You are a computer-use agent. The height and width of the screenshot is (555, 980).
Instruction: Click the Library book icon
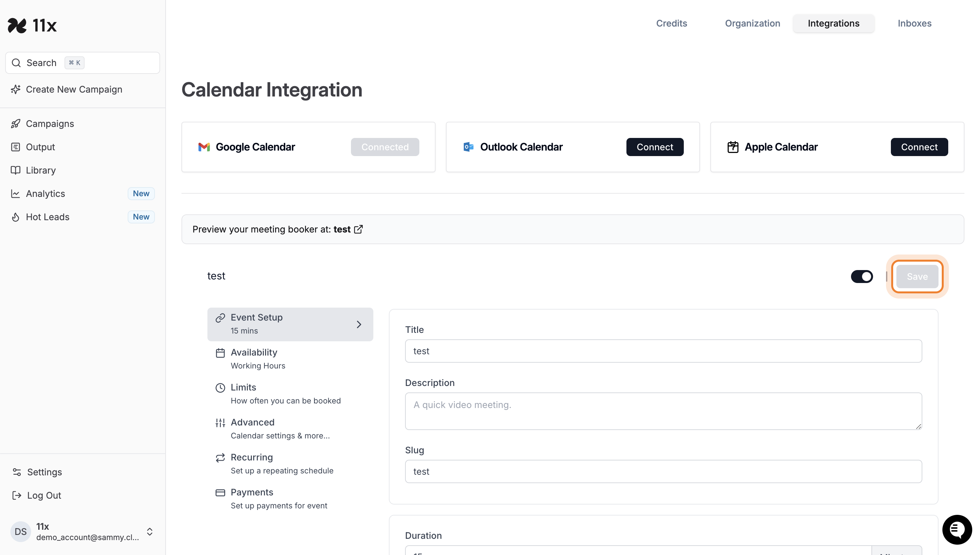pos(16,170)
